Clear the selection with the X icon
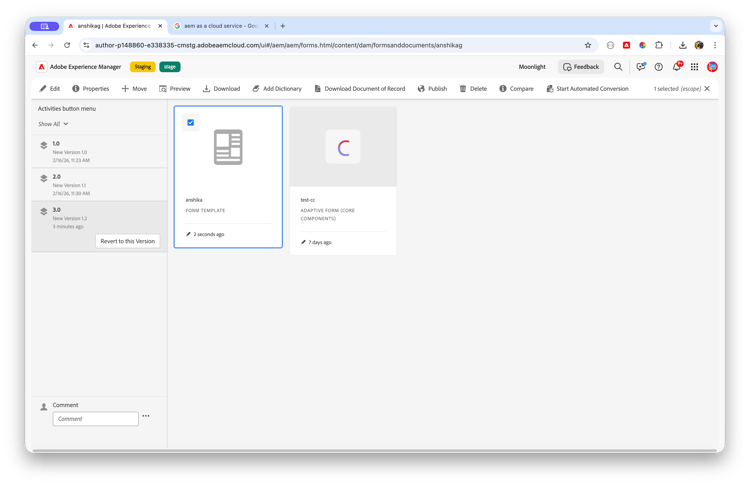This screenshot has height=486, width=750. [x=707, y=88]
